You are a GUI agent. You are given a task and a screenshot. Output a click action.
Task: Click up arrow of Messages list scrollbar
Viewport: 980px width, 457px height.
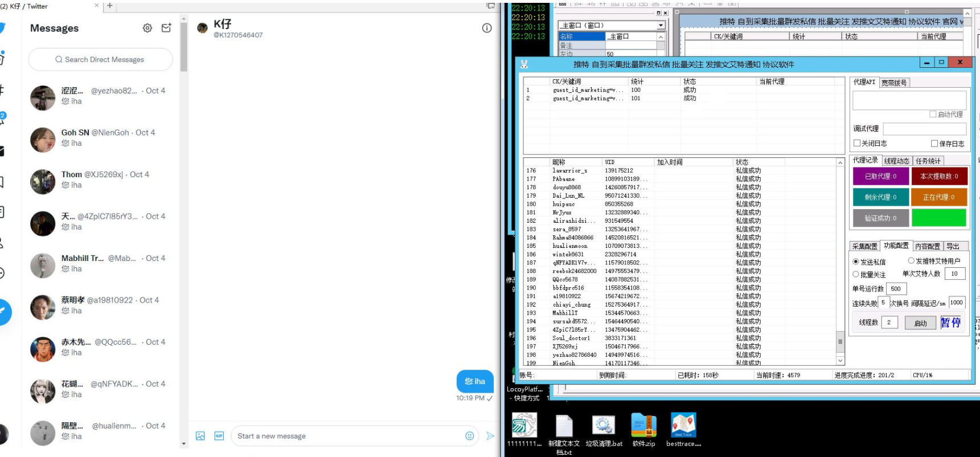[x=183, y=19]
